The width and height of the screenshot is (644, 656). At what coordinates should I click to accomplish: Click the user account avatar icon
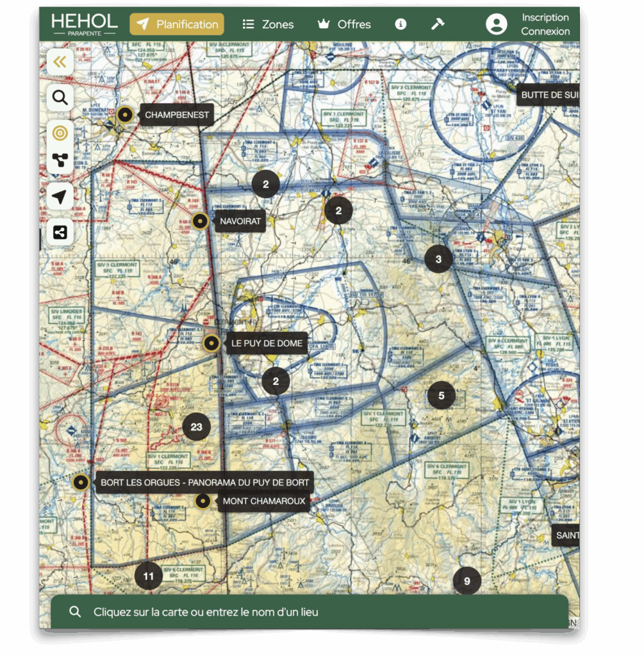click(496, 24)
